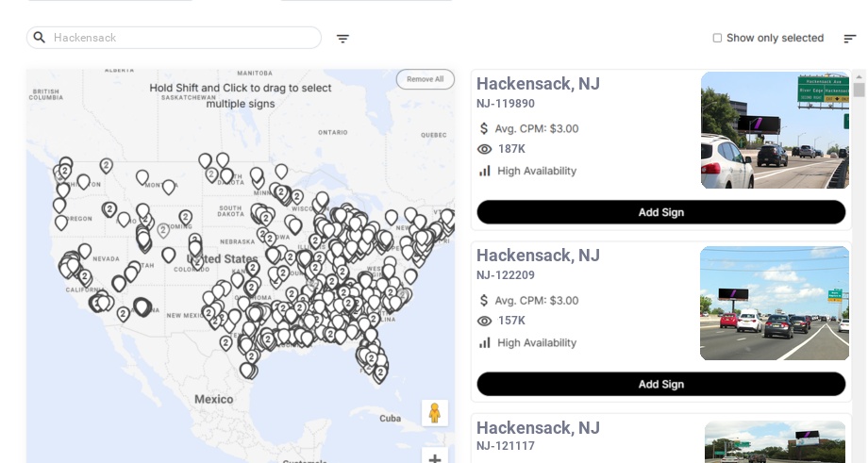Click the availability bars icon for NJ-119890
The width and height of the screenshot is (868, 463).
[x=485, y=171]
